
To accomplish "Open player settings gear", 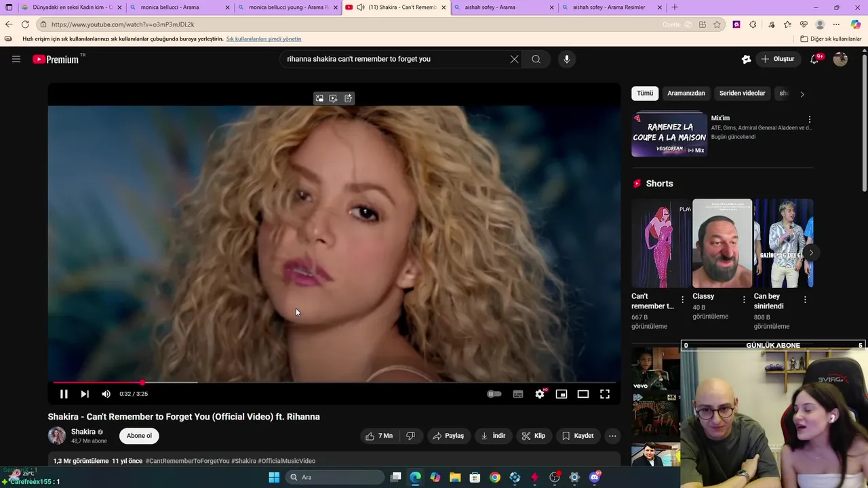I will click(540, 394).
